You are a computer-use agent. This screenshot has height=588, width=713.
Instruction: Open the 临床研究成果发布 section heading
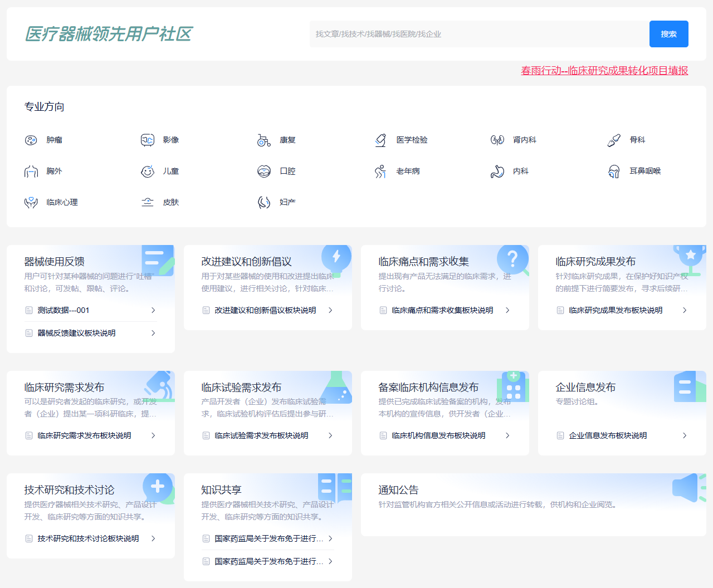[595, 262]
